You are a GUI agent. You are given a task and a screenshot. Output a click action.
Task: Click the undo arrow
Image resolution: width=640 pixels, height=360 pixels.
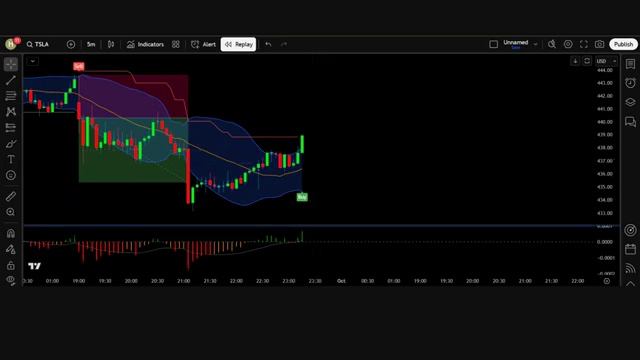[x=268, y=44]
